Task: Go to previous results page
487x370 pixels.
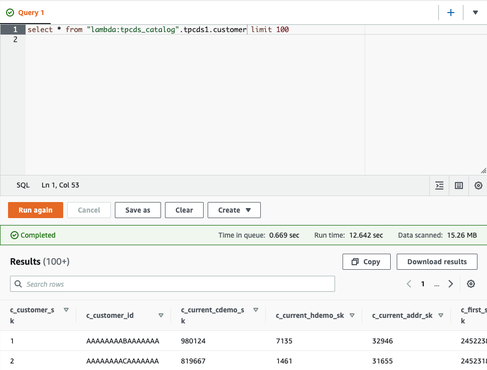Action: 409,284
